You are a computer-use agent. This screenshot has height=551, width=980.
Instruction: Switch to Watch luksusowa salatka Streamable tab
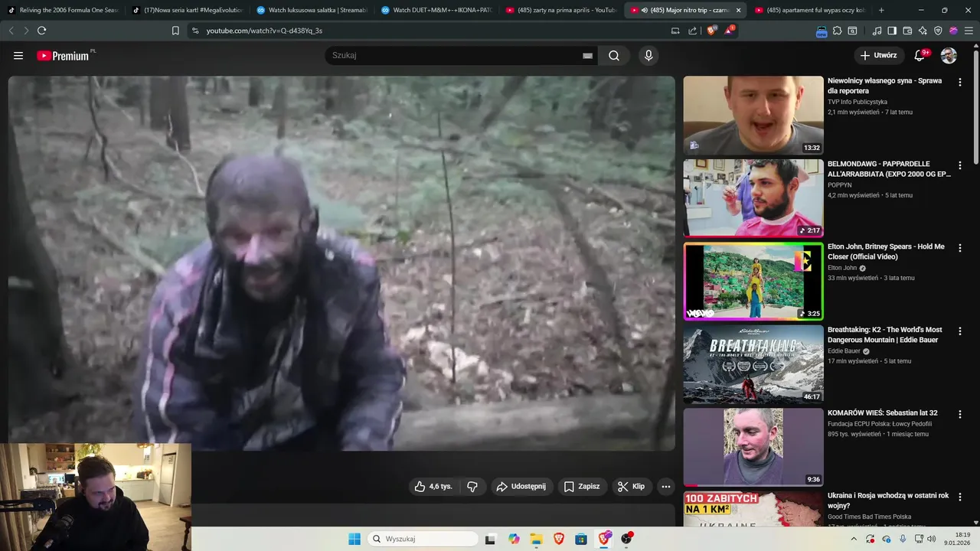(x=311, y=10)
